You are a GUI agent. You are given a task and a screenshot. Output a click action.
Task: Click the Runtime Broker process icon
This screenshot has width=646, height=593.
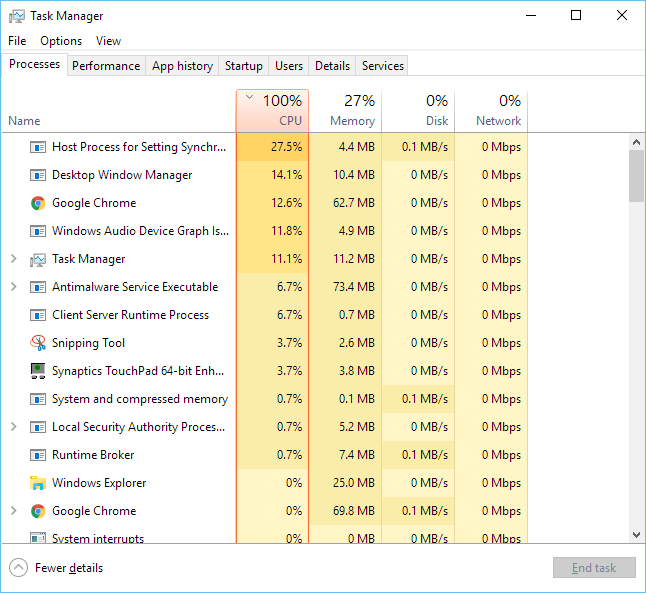point(38,455)
